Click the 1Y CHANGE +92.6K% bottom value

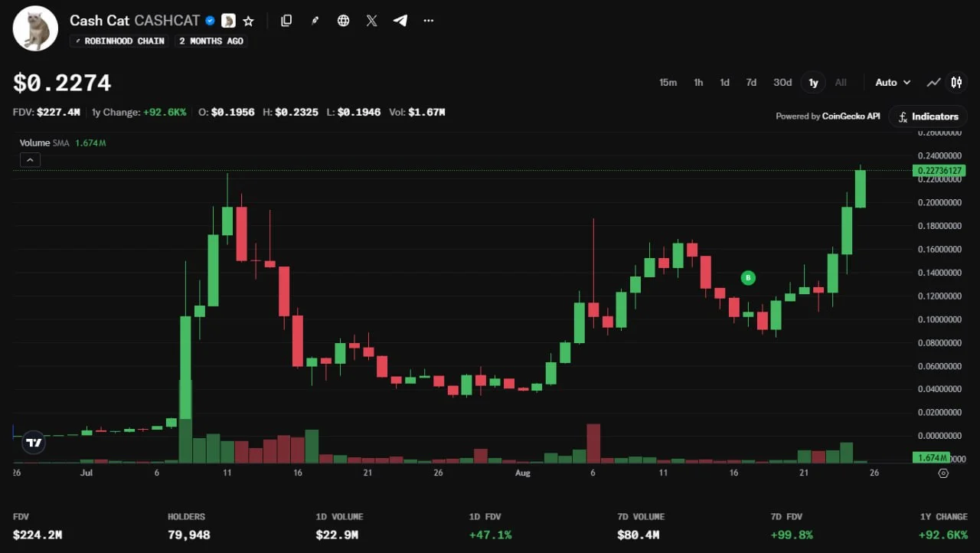(x=942, y=535)
